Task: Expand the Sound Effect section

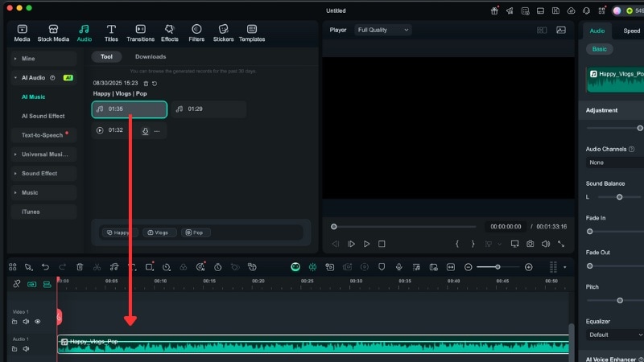Action: (x=15, y=174)
